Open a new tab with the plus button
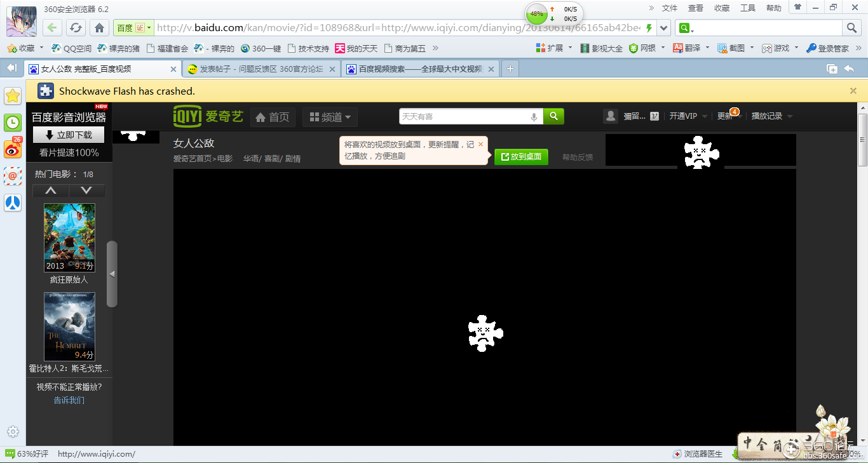Screen dimensions: 868x463 (x=510, y=69)
